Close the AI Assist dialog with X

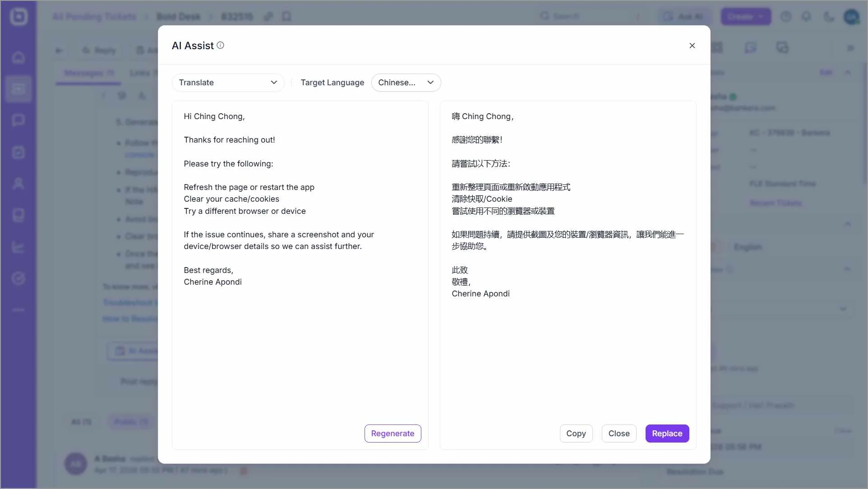tap(692, 46)
